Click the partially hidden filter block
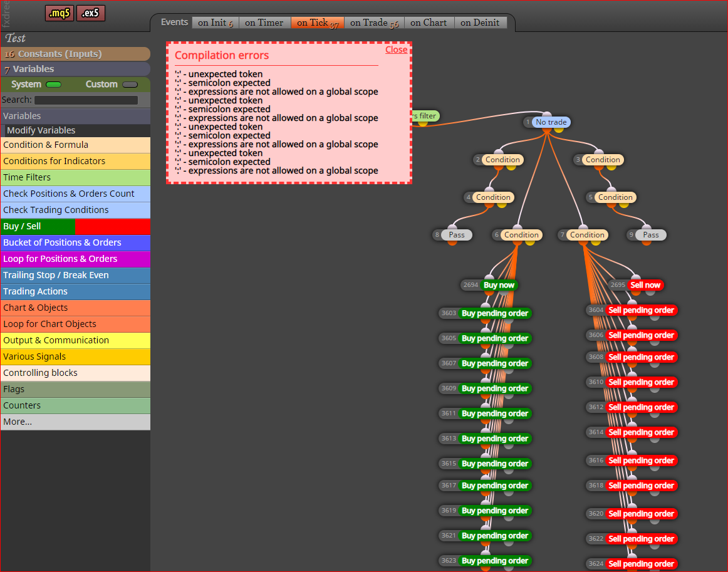The height and width of the screenshot is (572, 728). [x=426, y=116]
